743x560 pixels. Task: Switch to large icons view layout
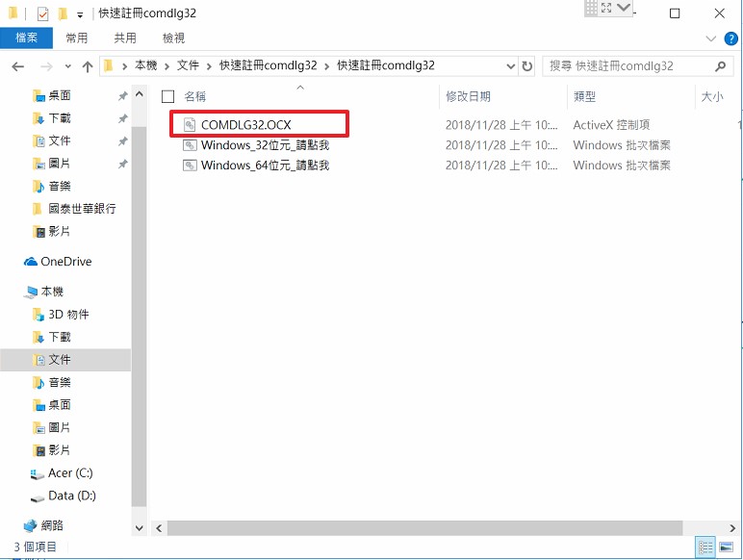[726, 547]
